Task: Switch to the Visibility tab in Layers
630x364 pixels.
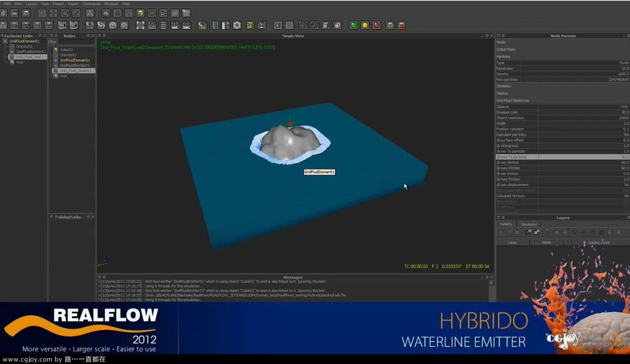Action: 506,224
